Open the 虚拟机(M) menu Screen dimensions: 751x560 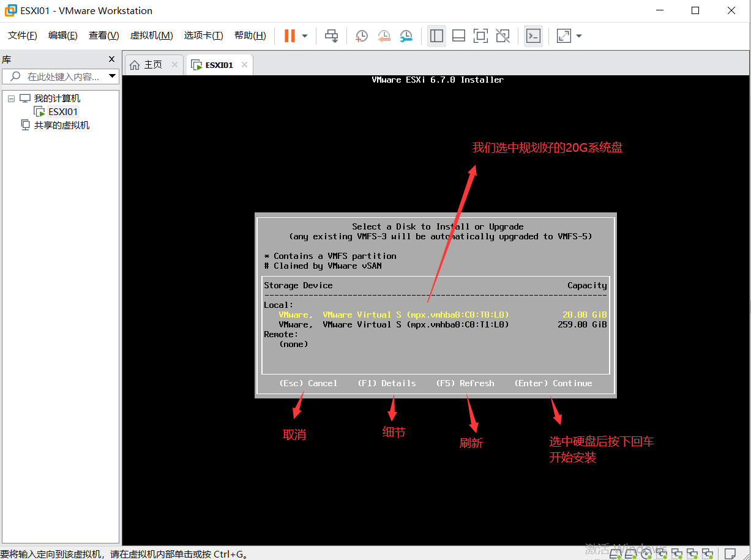pyautogui.click(x=151, y=35)
